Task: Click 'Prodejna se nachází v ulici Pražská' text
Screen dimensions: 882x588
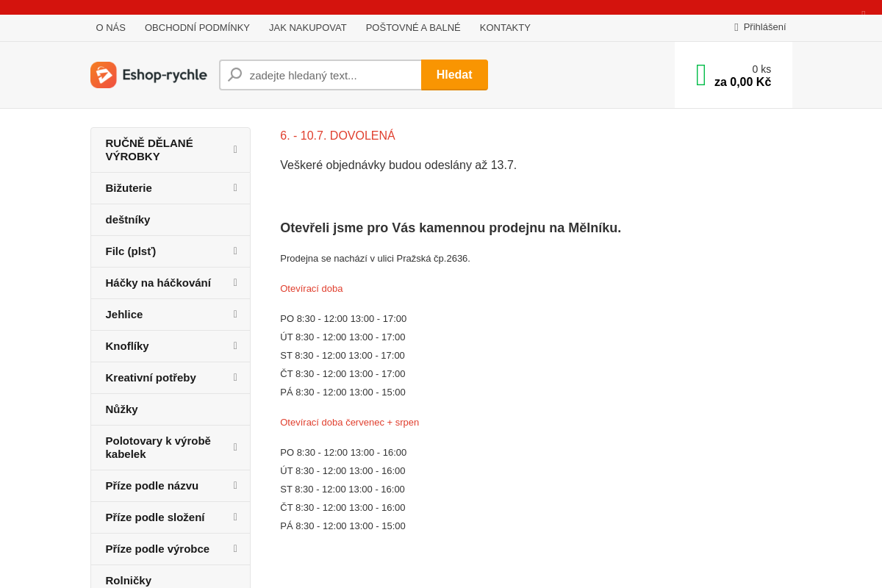Action: click(375, 259)
